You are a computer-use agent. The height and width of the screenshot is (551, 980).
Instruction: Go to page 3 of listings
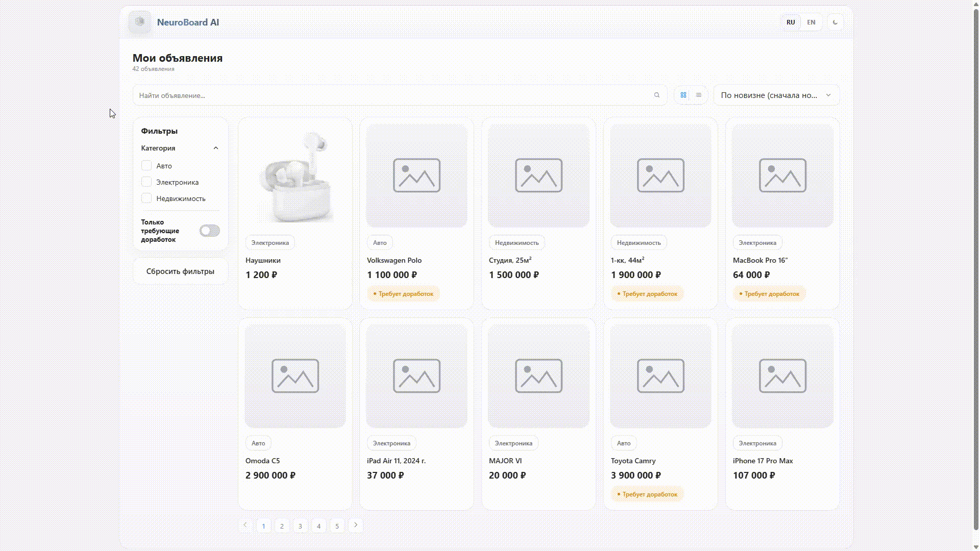coord(300,525)
